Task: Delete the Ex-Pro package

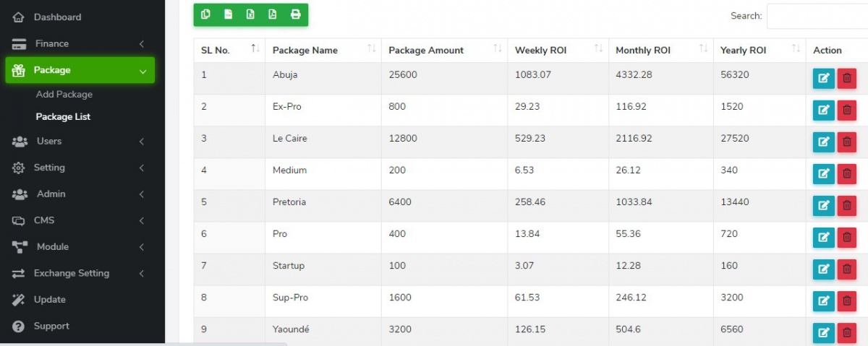Action: (846, 111)
